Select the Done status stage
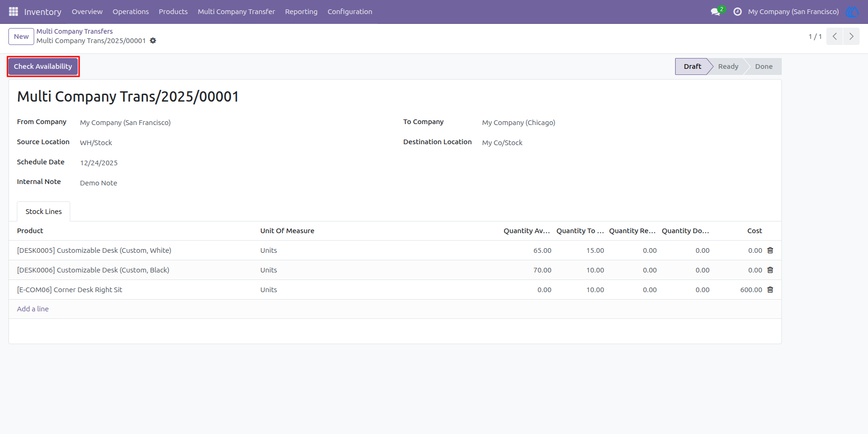Image resolution: width=868 pixels, height=434 pixels. [x=764, y=66]
